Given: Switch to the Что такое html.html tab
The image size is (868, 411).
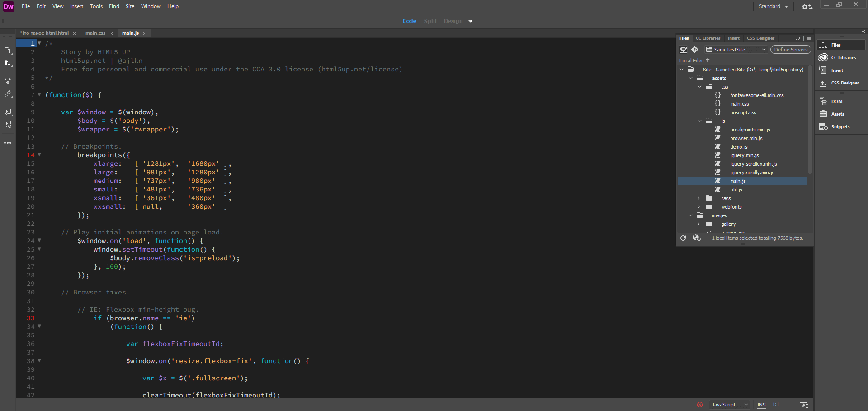Looking at the screenshot, I should coord(44,33).
